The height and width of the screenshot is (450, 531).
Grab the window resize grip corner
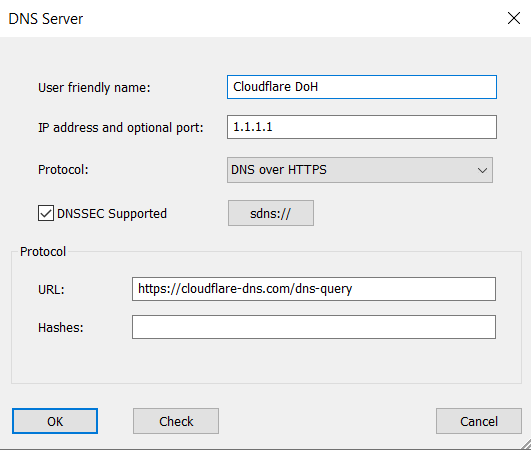[x=525, y=444]
